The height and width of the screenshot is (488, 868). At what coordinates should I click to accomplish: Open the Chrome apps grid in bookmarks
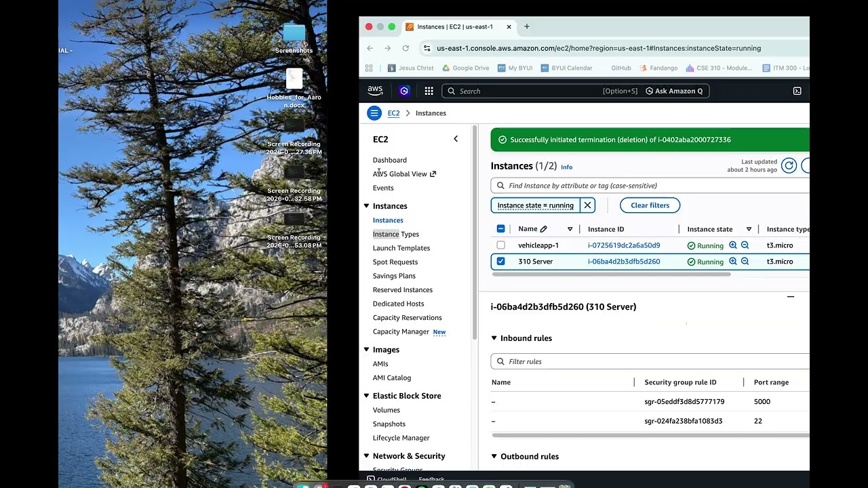click(x=369, y=68)
